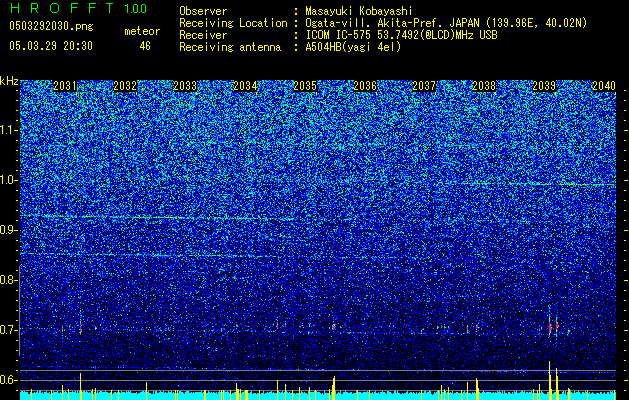Click the 2037 time marker

[x=424, y=86]
